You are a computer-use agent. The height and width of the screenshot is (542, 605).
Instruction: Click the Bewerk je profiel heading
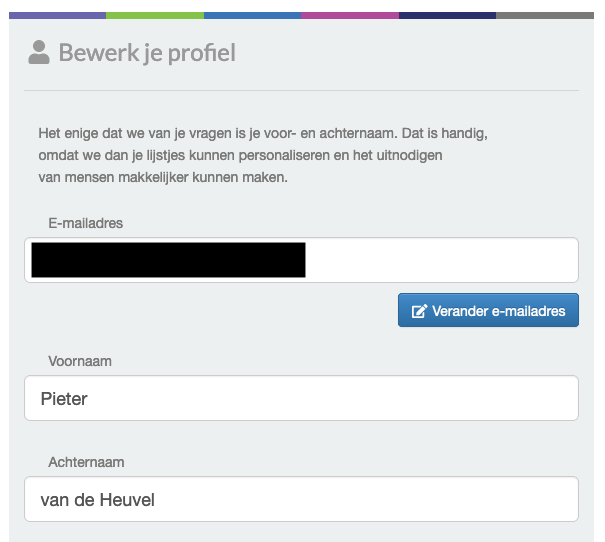coord(147,53)
